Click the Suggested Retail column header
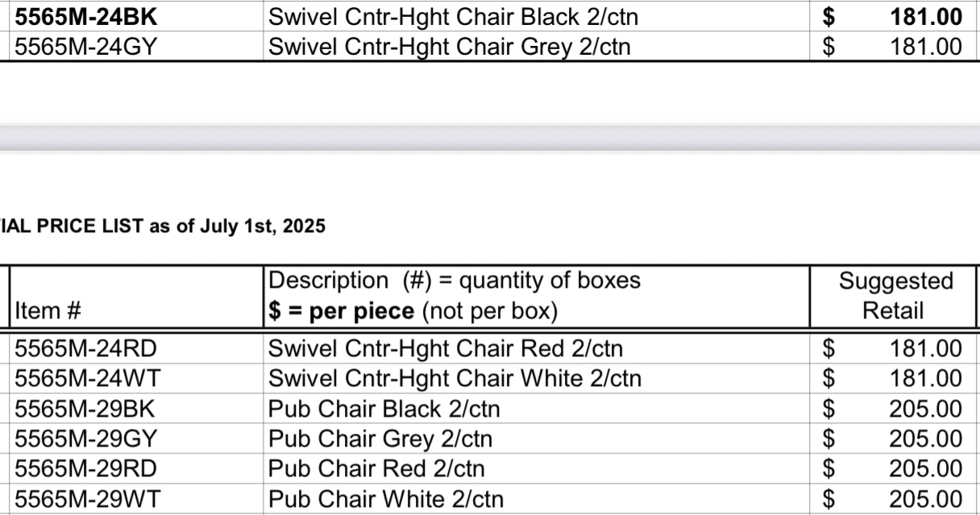Viewport: 980px width, 515px height. click(895, 296)
